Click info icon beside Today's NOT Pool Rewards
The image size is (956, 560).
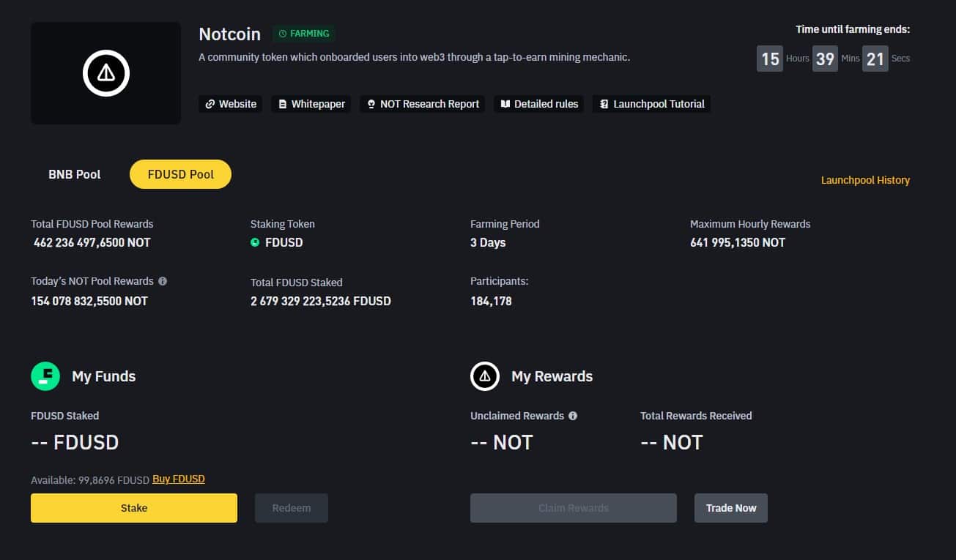pyautogui.click(x=163, y=281)
